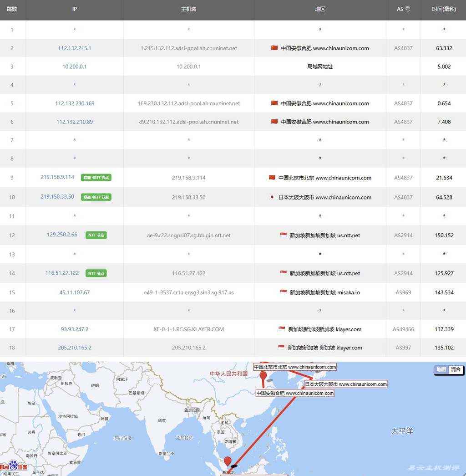
Task: Open IP link 45.11.107.67
Action: (x=75, y=292)
